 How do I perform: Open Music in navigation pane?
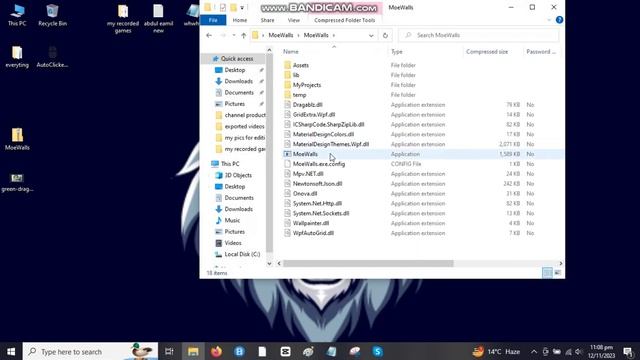tap(232, 220)
